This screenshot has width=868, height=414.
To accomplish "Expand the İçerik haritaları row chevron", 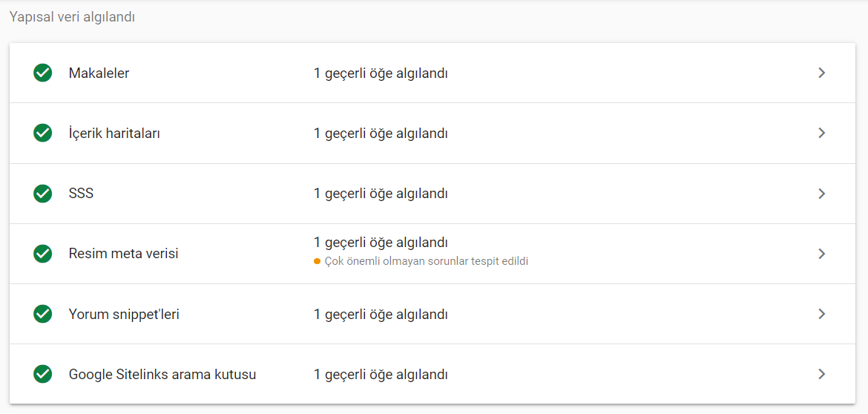I will [822, 134].
